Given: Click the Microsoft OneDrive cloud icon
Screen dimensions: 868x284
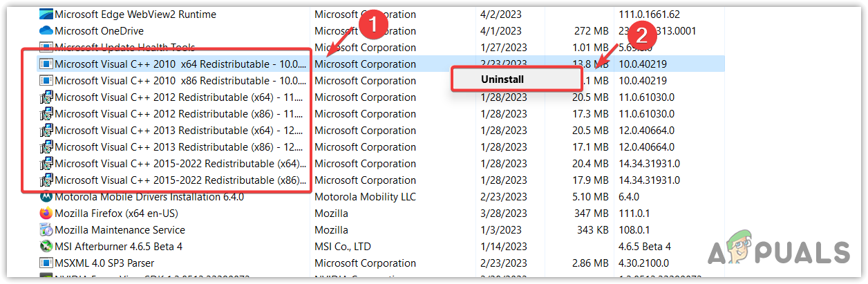Looking at the screenshot, I should 46,31.
